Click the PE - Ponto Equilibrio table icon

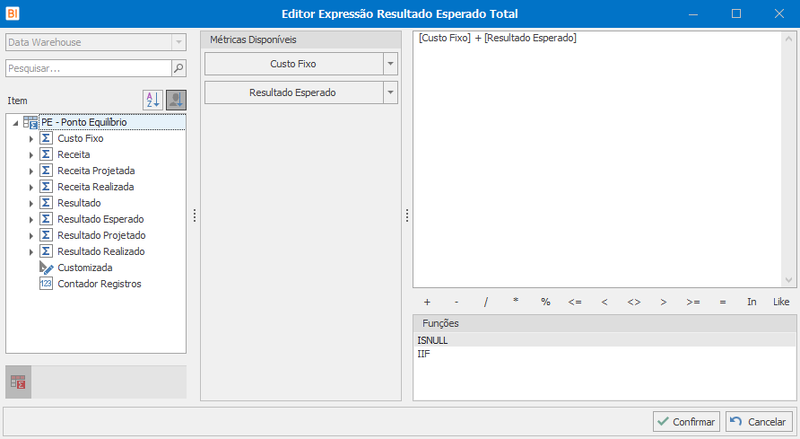[x=30, y=123]
